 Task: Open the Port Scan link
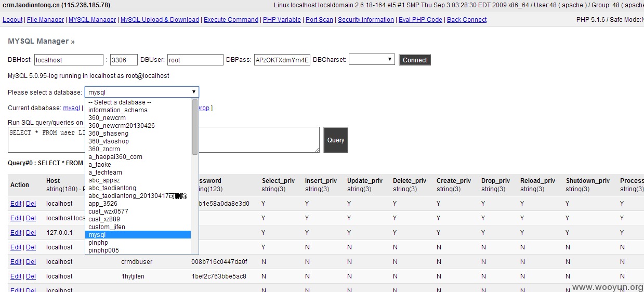(x=319, y=20)
